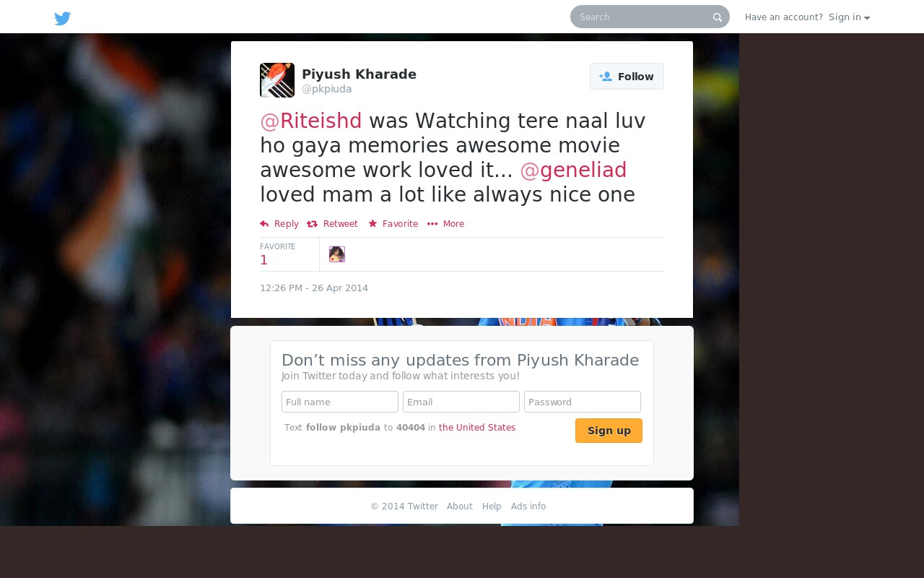Open the About footer link
The height and width of the screenshot is (578, 924).
coord(460,506)
